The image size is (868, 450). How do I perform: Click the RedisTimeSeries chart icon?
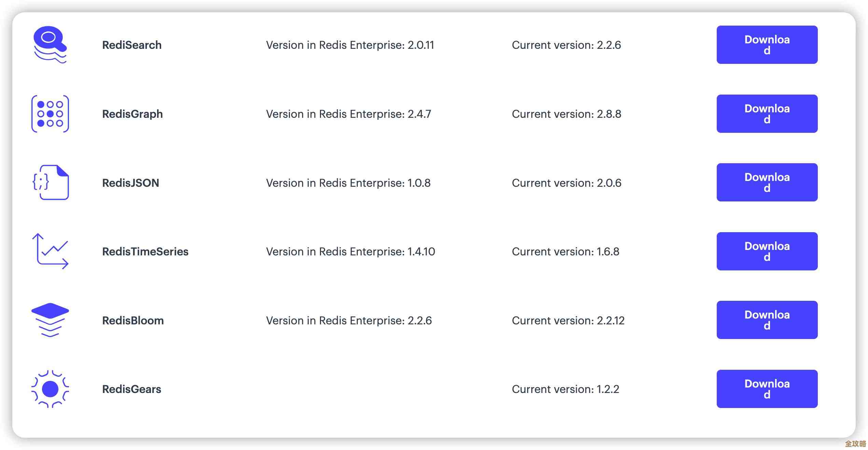51,251
